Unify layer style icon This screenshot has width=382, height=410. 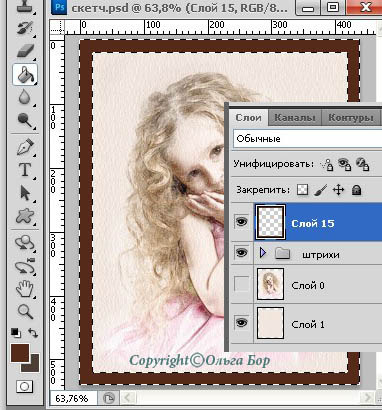tap(362, 164)
